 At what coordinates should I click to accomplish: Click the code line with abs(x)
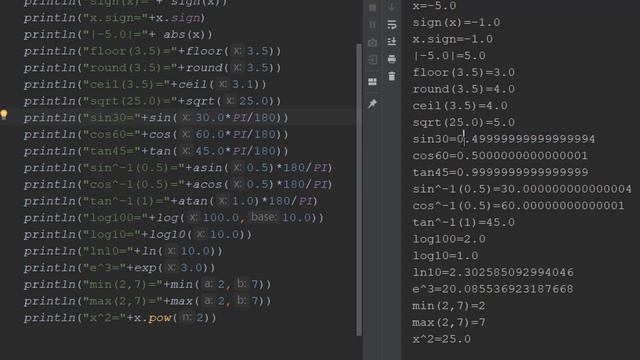click(118, 35)
